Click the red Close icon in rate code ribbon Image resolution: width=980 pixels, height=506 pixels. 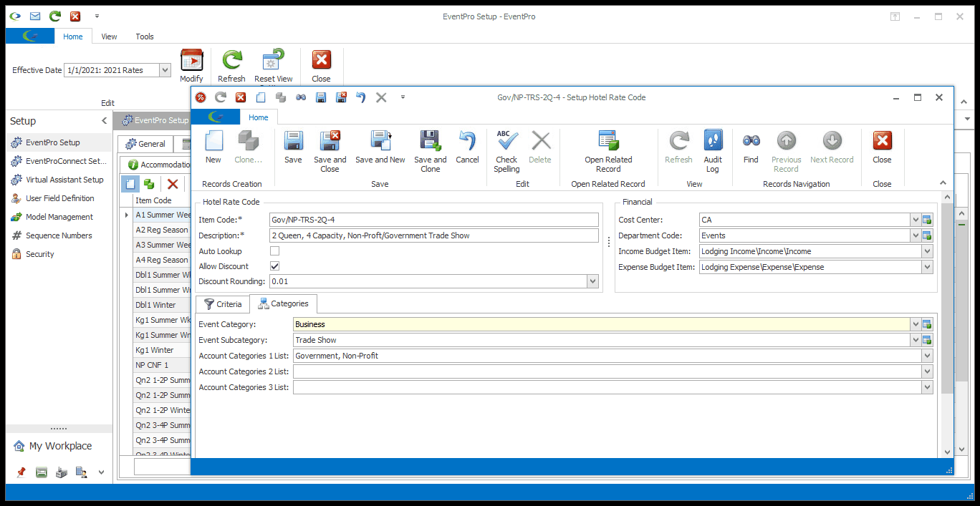tap(882, 140)
